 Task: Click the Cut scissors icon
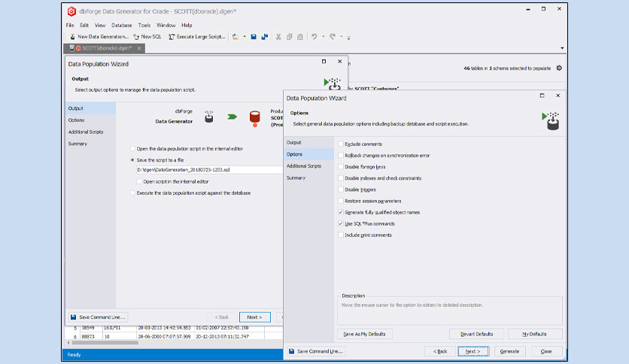tap(278, 37)
